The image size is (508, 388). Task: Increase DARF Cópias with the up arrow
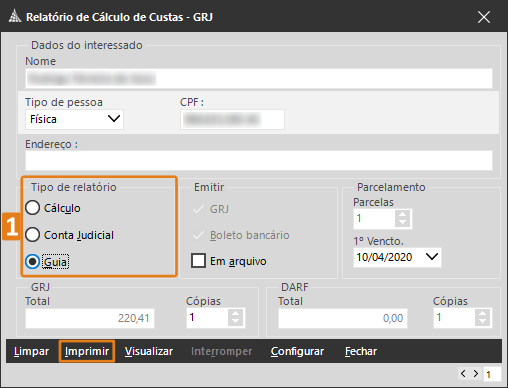pyautogui.click(x=482, y=313)
